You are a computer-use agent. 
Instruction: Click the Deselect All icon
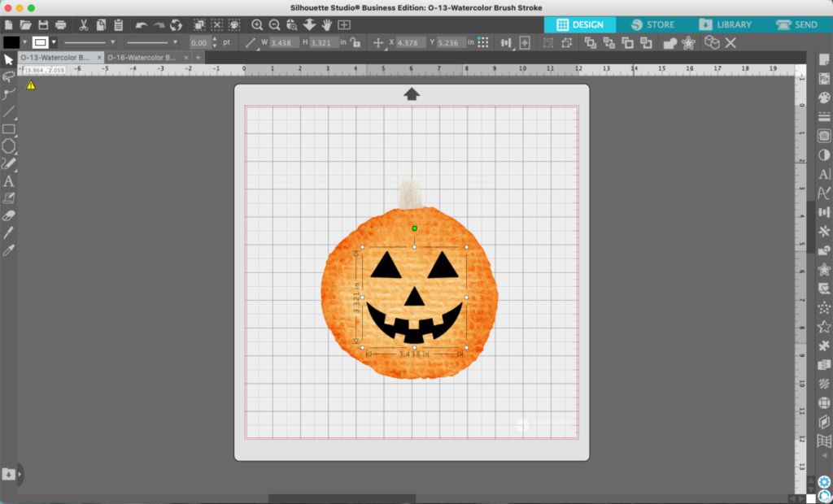pos(216,25)
